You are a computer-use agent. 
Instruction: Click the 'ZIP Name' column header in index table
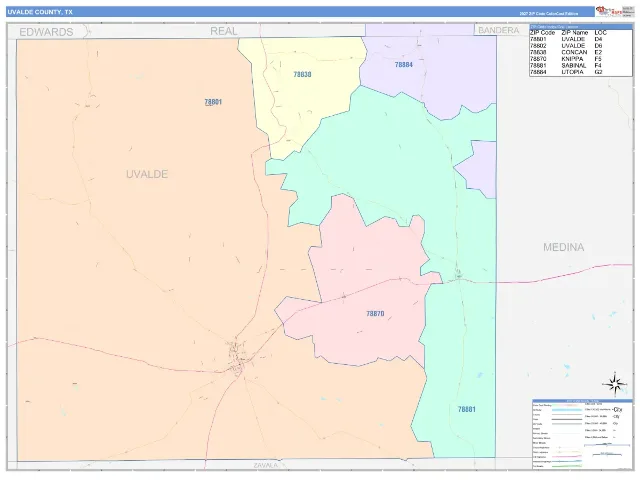[575, 33]
